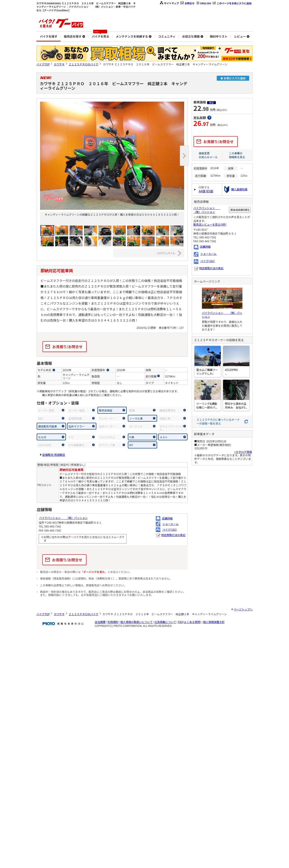Go to カワサキ breadcrumb at top
Viewport: 289px width, 868px height.
tap(59, 64)
